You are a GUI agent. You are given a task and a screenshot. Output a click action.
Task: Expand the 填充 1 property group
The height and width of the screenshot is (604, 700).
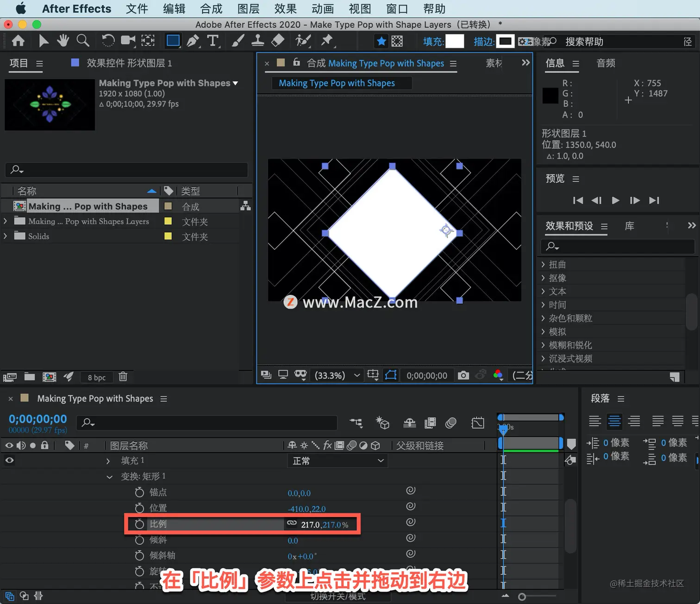(108, 461)
